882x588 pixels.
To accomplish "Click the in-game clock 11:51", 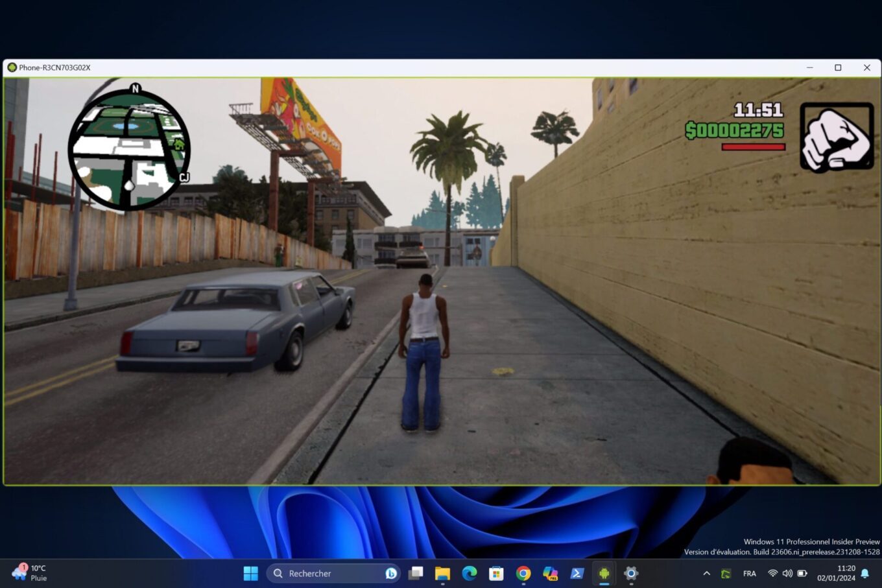I will 758,110.
